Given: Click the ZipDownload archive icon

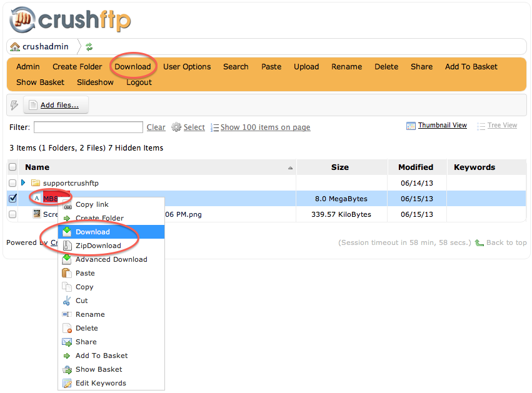Looking at the screenshot, I should tap(68, 246).
